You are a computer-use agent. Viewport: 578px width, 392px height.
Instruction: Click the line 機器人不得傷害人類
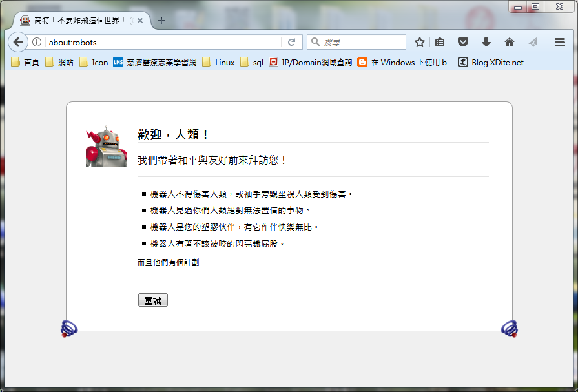pyautogui.click(x=251, y=194)
